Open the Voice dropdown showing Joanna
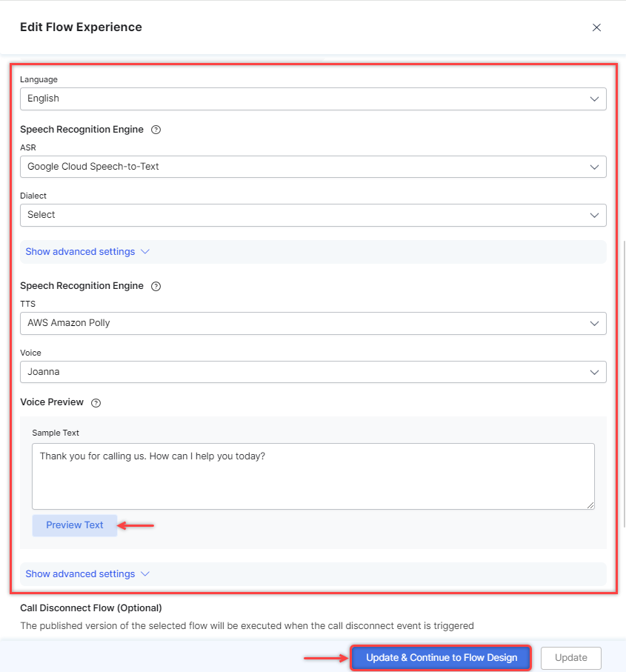 coord(313,372)
